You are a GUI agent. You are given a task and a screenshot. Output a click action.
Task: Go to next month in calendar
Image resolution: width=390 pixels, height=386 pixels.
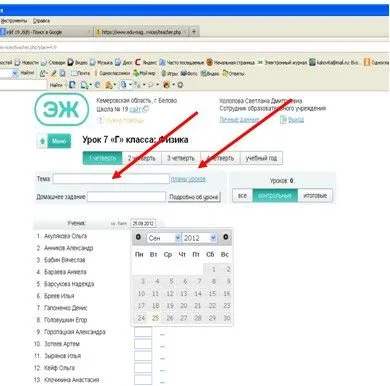(x=226, y=237)
